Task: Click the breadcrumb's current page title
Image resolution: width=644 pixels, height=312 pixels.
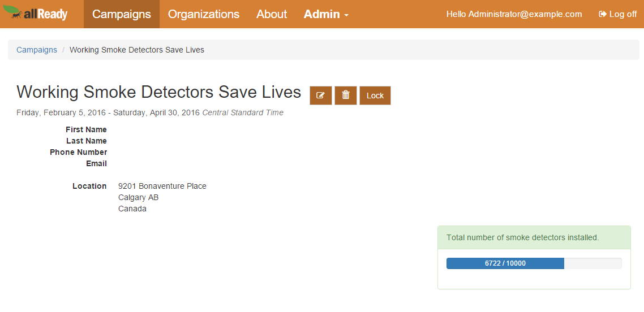Action: 137,50
